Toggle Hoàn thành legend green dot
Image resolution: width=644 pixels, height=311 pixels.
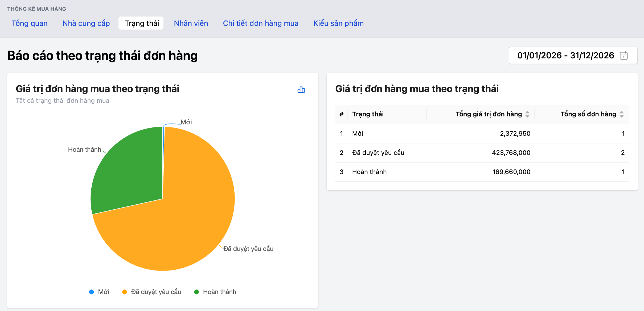coord(196,292)
